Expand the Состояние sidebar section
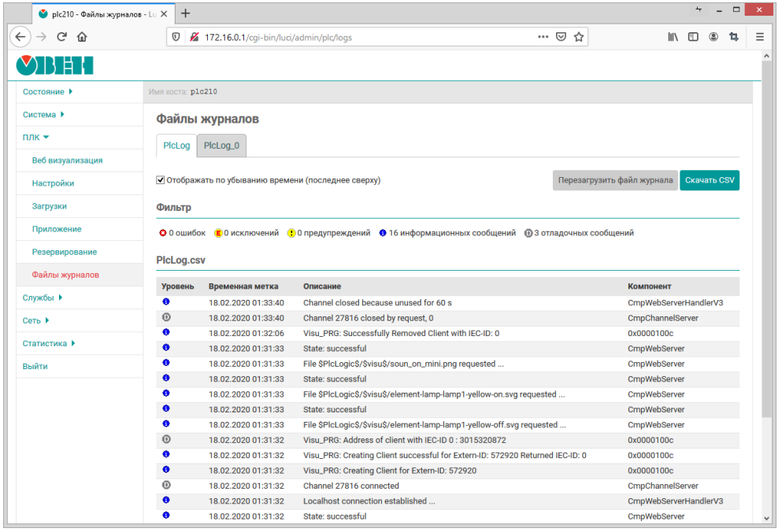Image resolution: width=782 pixels, height=532 pixels. pyautogui.click(x=47, y=92)
